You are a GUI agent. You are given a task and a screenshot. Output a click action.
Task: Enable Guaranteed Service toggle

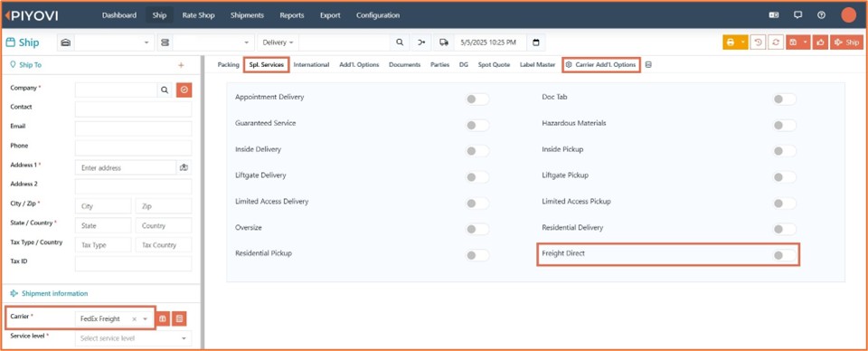point(477,125)
